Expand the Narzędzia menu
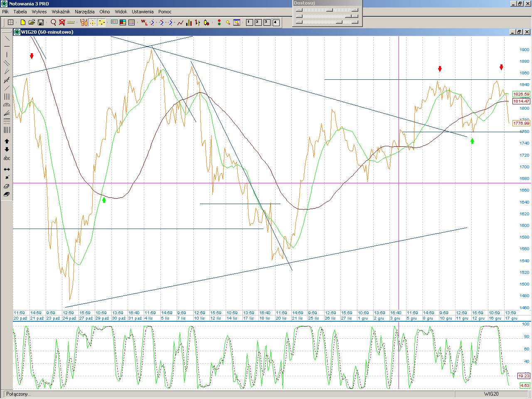 pyautogui.click(x=84, y=12)
